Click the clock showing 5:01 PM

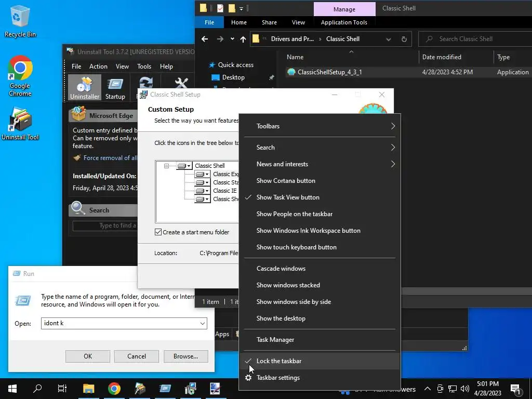point(487,384)
